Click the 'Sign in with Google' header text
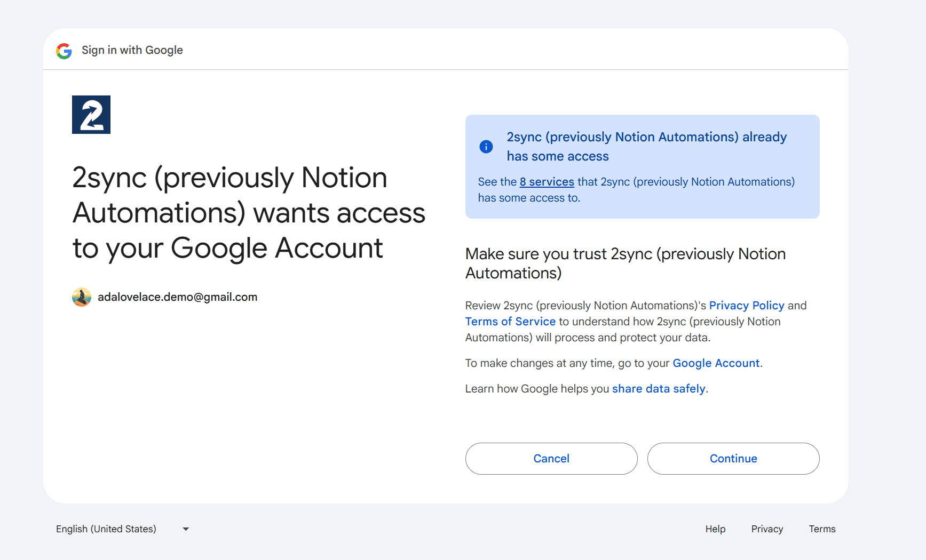The height and width of the screenshot is (560, 926). click(x=132, y=50)
